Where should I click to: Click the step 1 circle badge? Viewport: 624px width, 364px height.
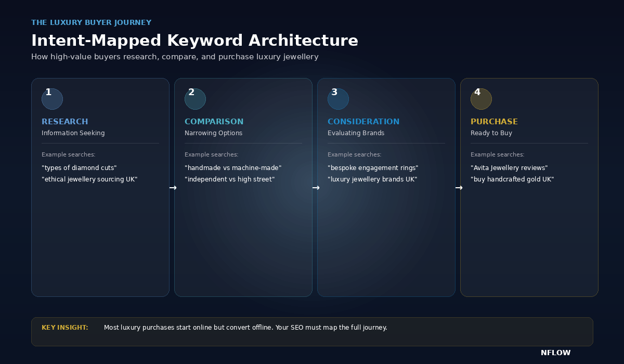52,99
